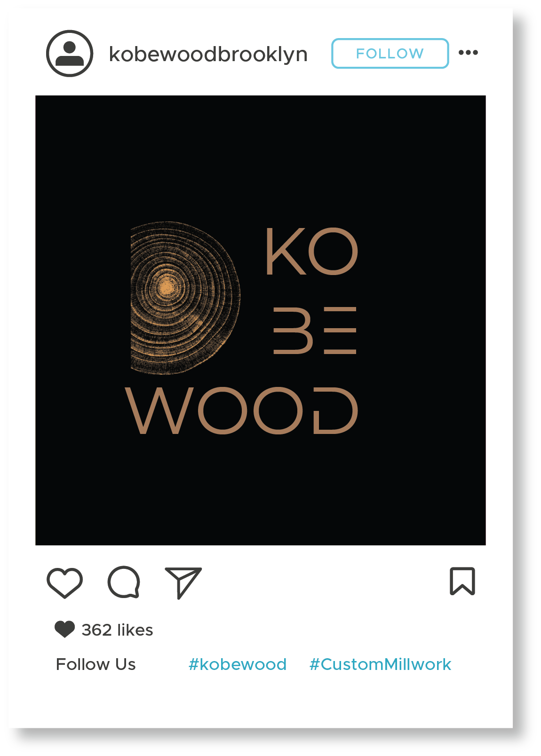Screen dimensions: 541x756
Task: Share the post via paper plane icon
Action: 183,583
